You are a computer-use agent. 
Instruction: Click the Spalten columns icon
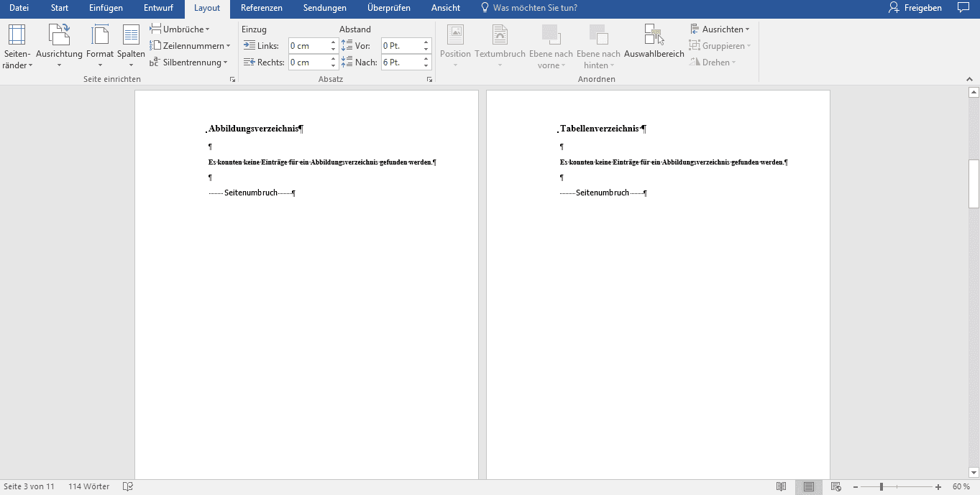131,36
